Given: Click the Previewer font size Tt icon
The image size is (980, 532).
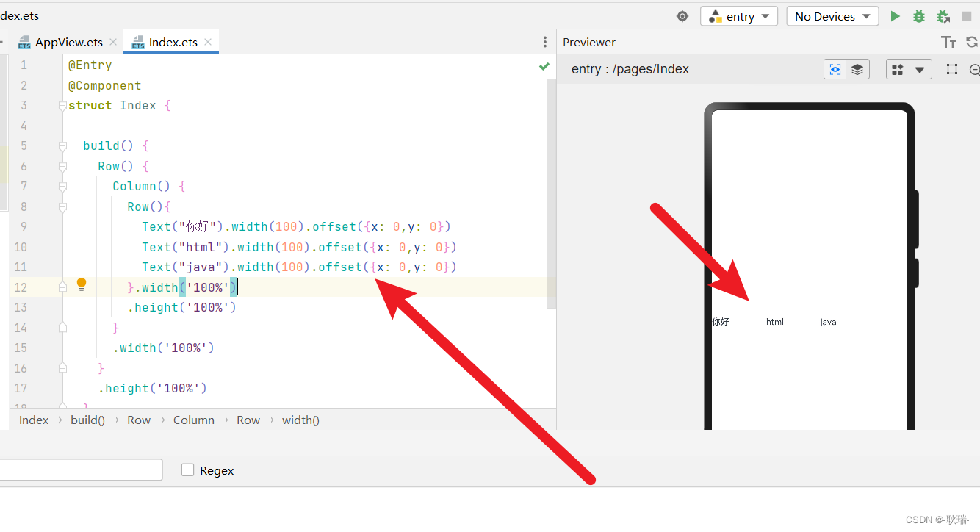Looking at the screenshot, I should tap(948, 42).
